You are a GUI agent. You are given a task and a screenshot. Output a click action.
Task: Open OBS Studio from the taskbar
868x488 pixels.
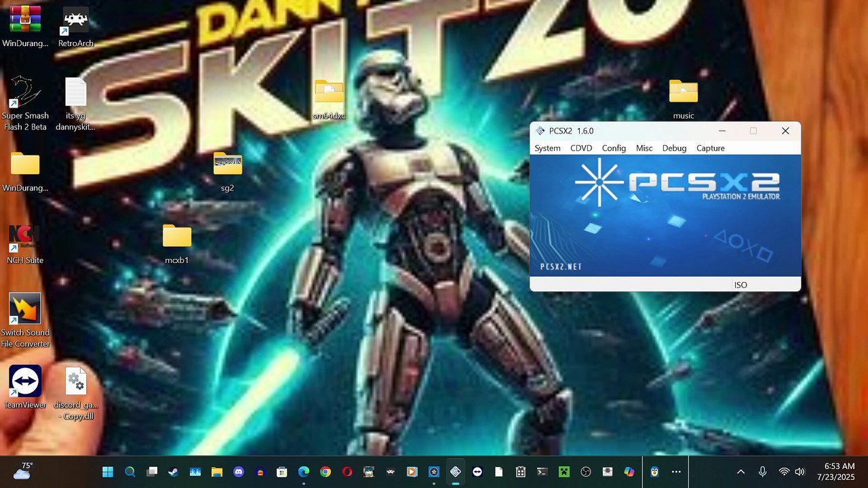(586, 472)
